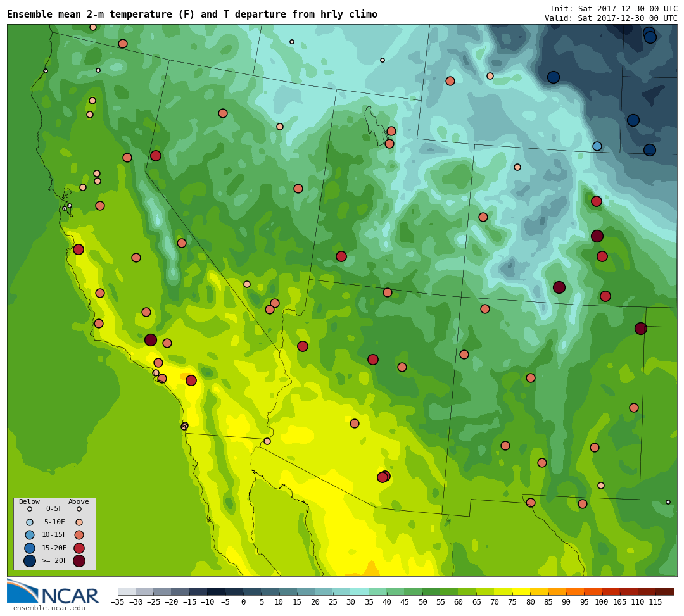This screenshot has width=684, height=616.
Task: Click the '10-15F' legend label
Action: pyautogui.click(x=54, y=534)
